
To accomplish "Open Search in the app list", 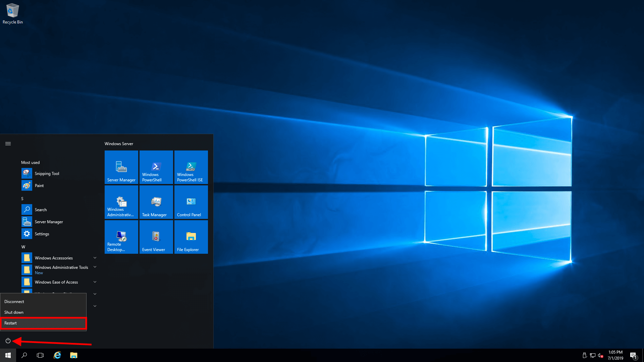I will (59, 210).
